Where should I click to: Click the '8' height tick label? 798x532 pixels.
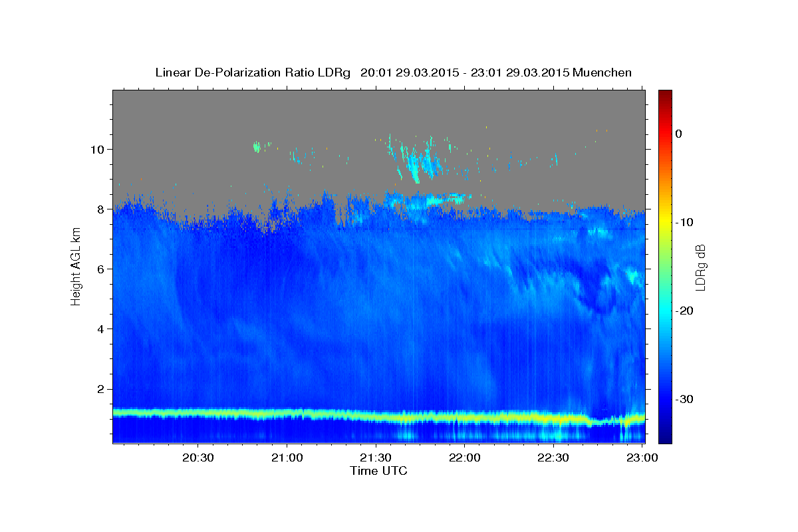coord(102,209)
